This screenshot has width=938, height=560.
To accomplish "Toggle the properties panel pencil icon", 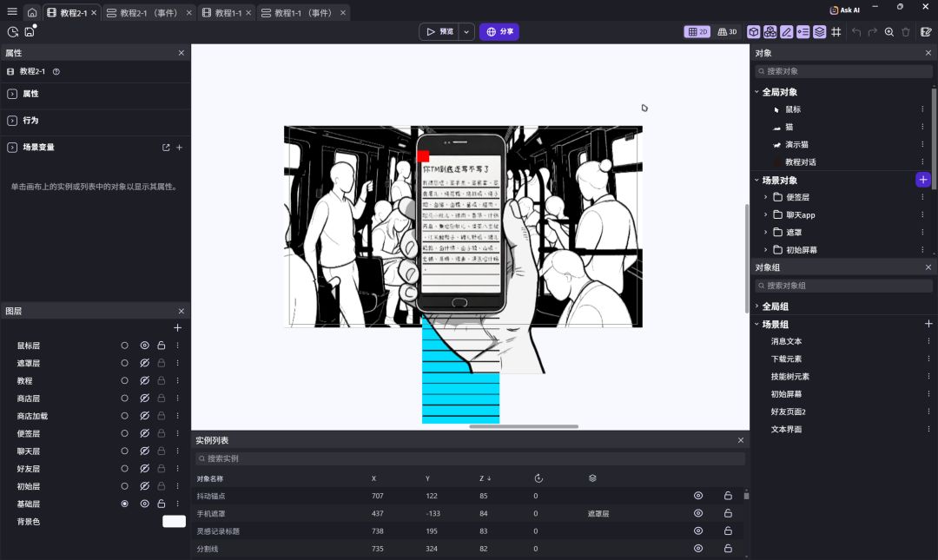I will click(787, 32).
